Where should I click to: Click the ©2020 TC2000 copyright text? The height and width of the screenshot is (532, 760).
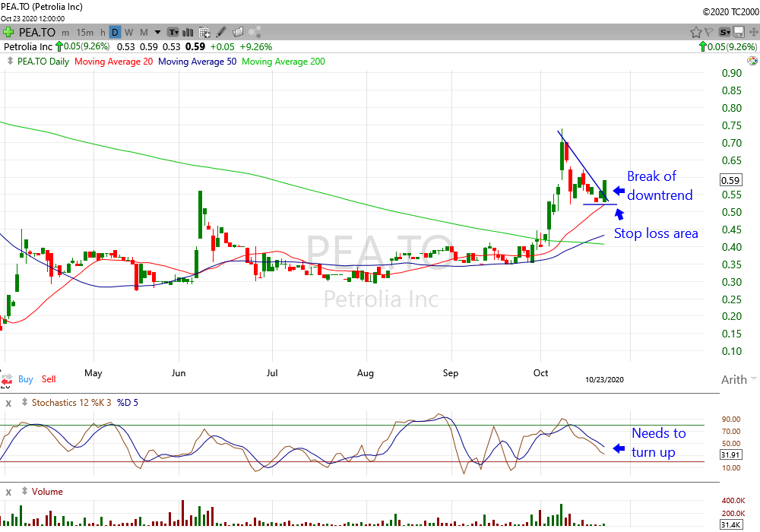(730, 12)
